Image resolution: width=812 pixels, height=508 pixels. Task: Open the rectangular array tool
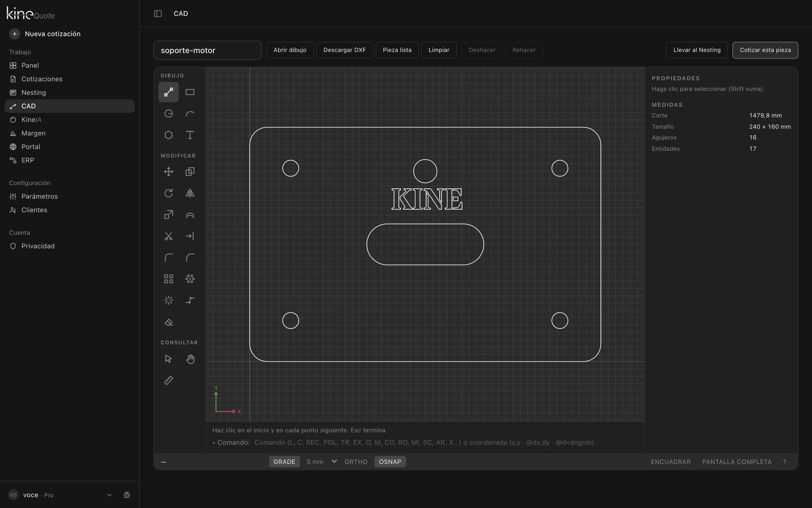[x=168, y=279]
